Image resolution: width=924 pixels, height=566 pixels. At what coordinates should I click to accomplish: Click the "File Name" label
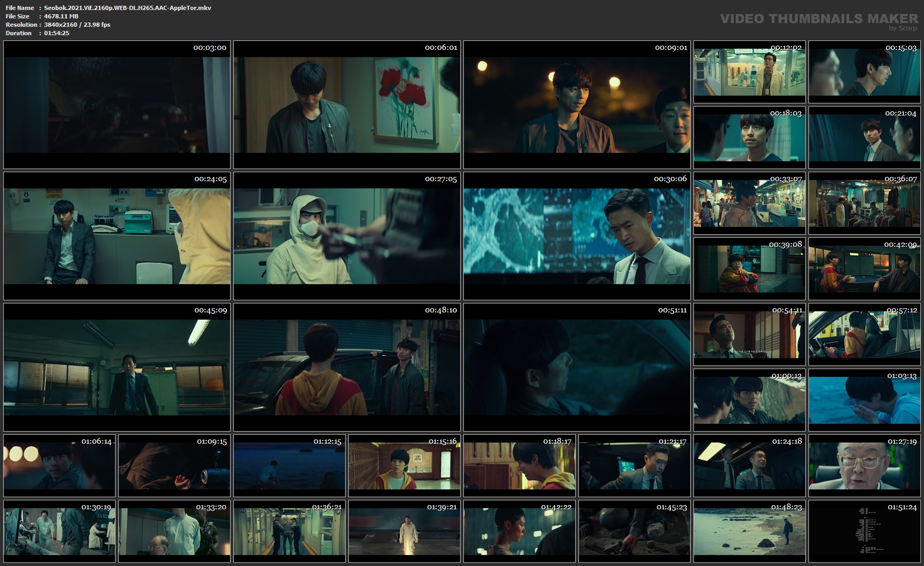20,8
